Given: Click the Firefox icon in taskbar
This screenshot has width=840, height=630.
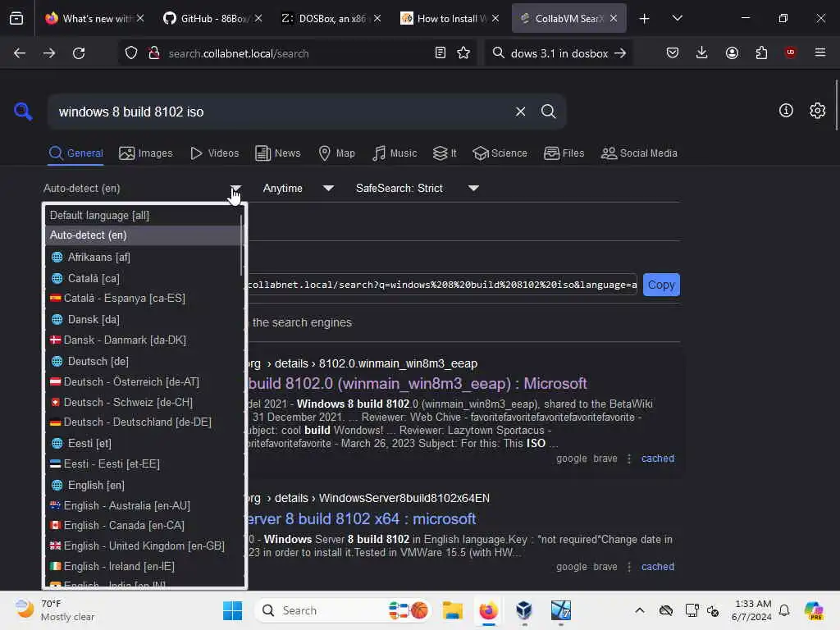Looking at the screenshot, I should [488, 610].
